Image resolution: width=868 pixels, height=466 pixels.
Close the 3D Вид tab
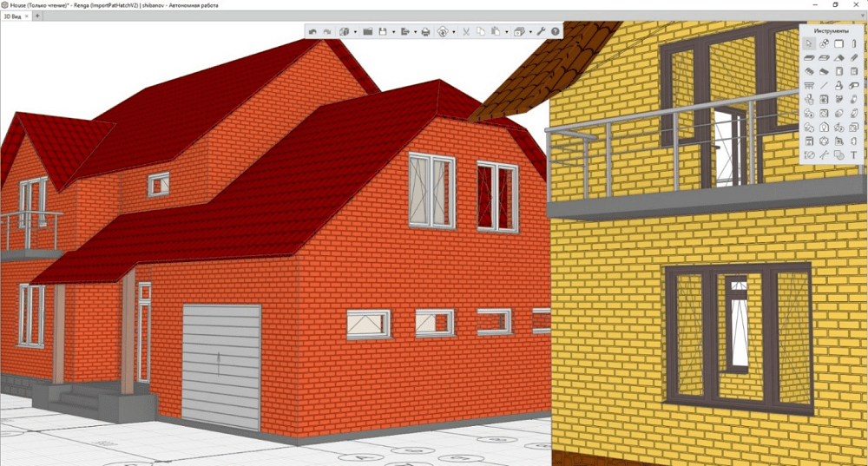[x=27, y=16]
